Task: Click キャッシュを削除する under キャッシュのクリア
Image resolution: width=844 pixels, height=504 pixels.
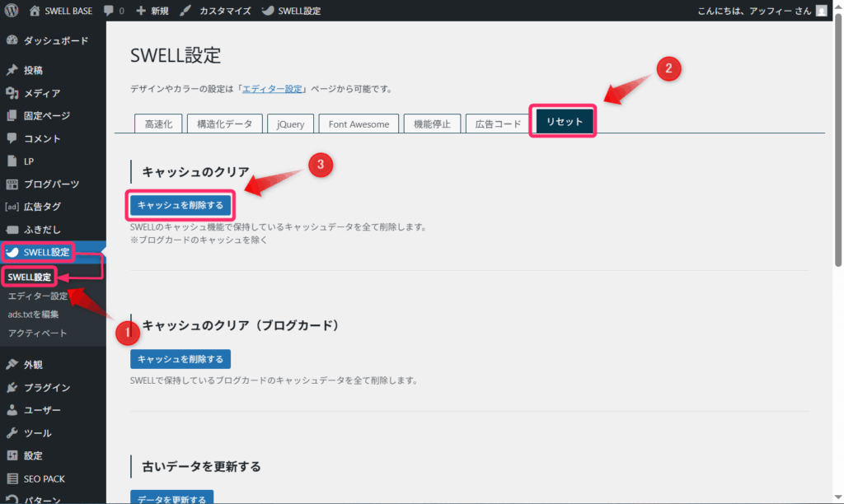Action: [181, 205]
